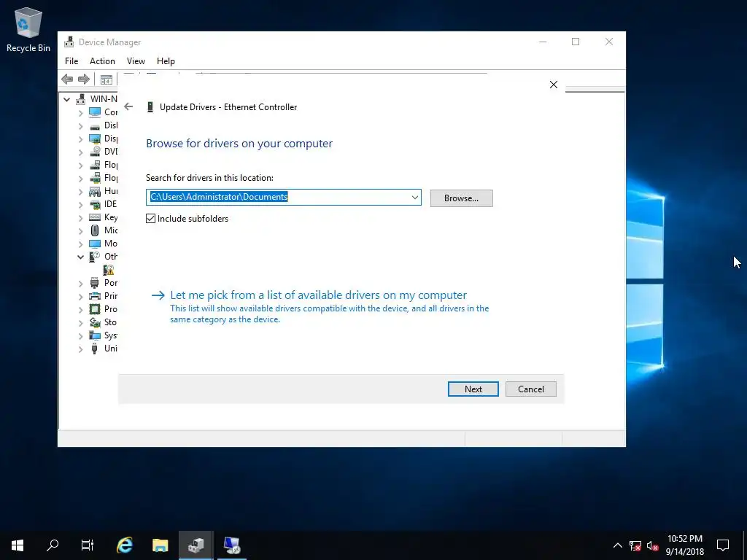Screen dimensions: 747x560
Task: Open the Action menu
Action: [102, 61]
